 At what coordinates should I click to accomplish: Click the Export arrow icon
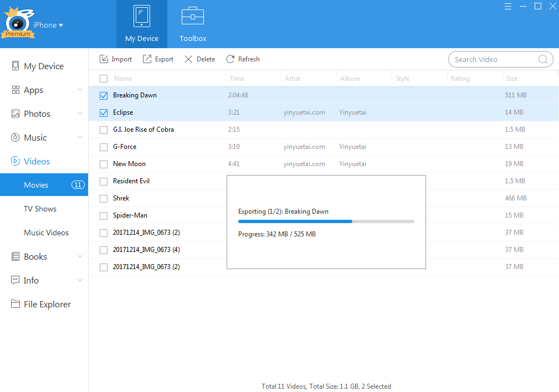pos(147,59)
